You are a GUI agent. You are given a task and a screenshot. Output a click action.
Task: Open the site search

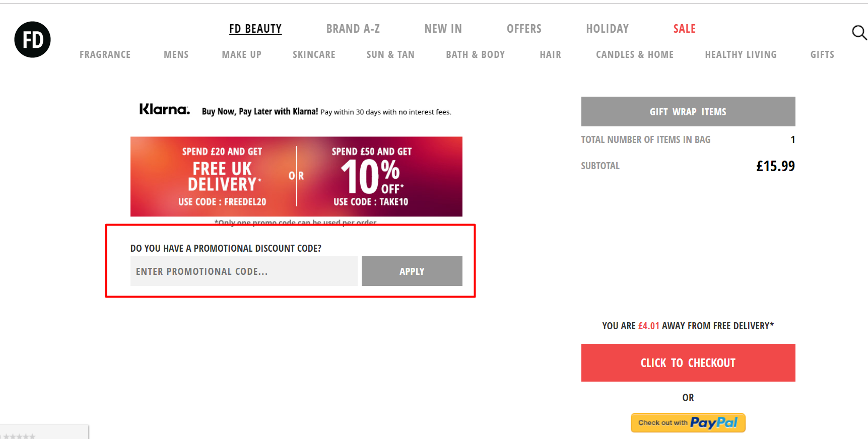859,32
